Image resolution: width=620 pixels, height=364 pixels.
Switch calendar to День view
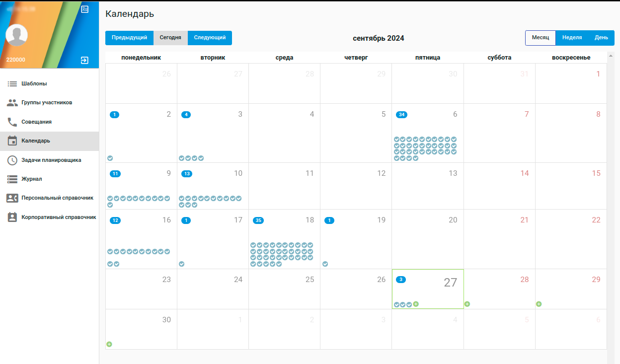coord(601,38)
